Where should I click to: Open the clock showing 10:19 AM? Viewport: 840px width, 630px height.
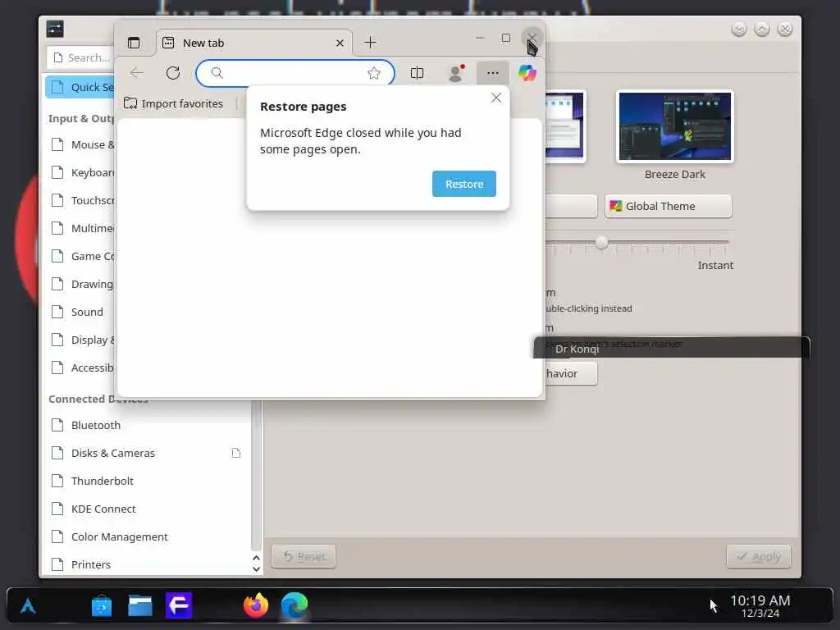760,606
